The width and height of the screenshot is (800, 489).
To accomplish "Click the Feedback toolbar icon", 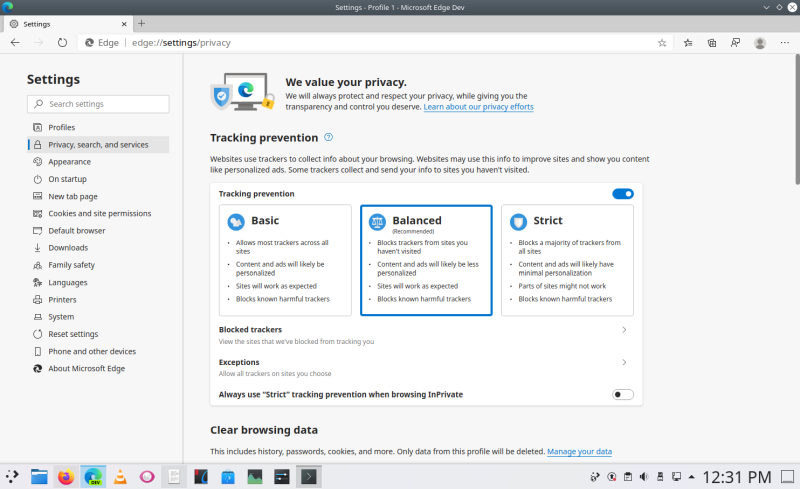I will pos(735,43).
